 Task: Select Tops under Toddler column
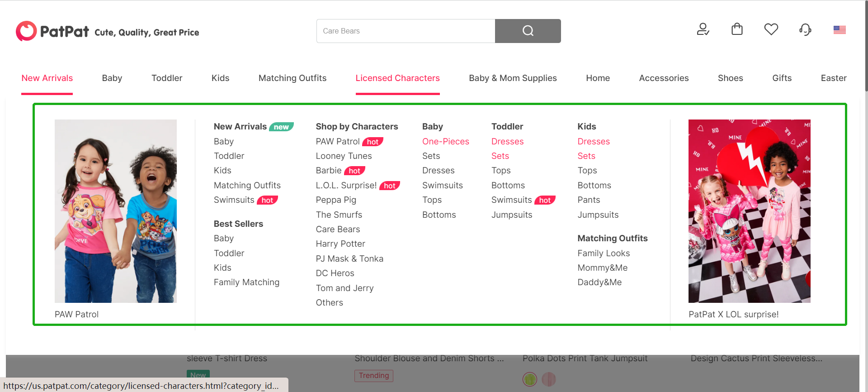coord(501,170)
